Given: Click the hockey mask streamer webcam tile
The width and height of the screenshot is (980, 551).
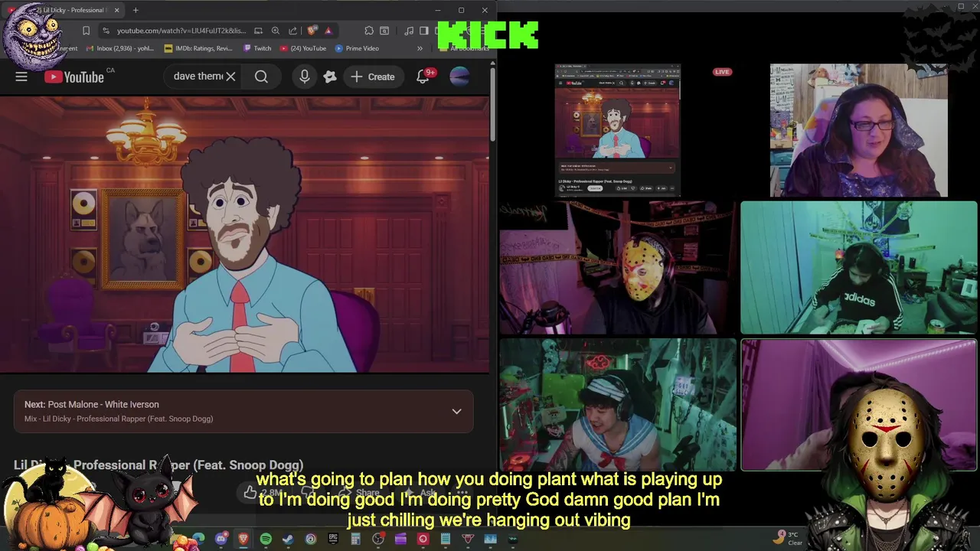Looking at the screenshot, I should tap(618, 268).
